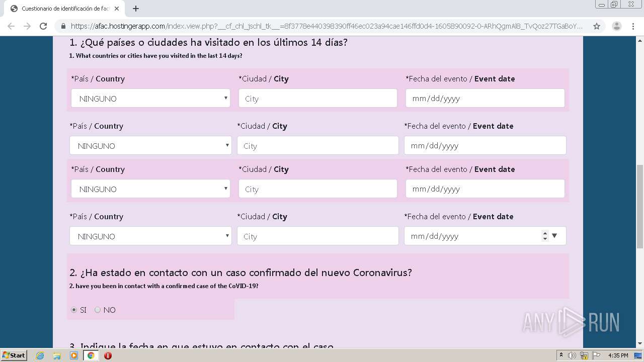Click the taskbar volume speaker icon

pos(572,355)
